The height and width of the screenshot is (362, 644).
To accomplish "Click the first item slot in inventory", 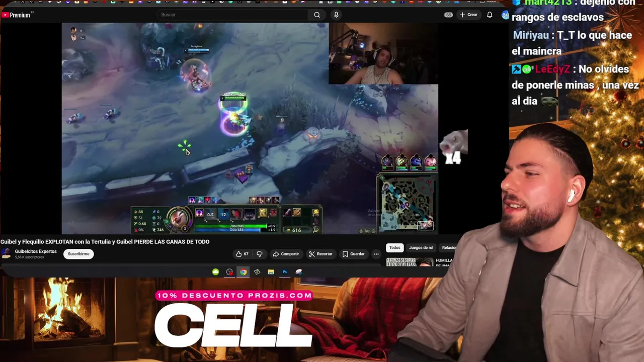I will pyautogui.click(x=287, y=213).
